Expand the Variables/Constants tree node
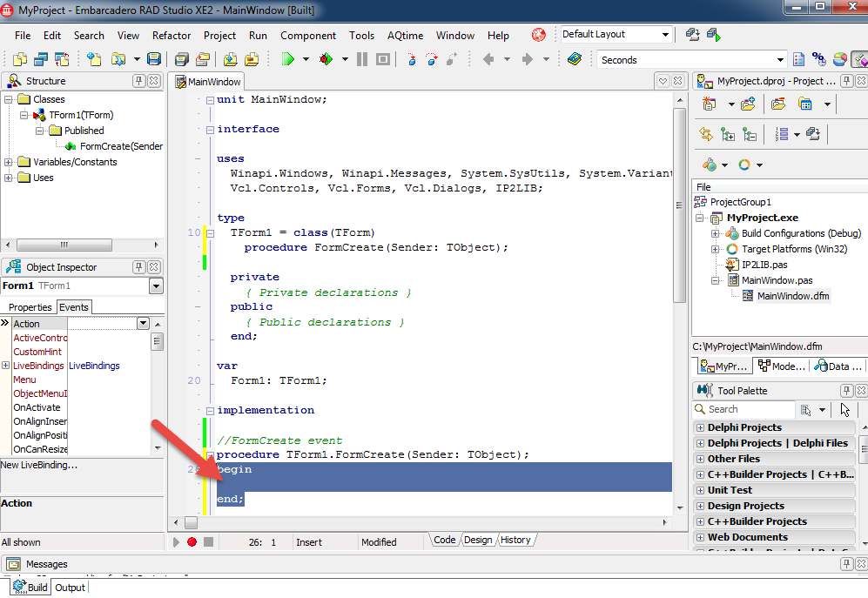Screen dimensions: 868x598 (x=9, y=162)
